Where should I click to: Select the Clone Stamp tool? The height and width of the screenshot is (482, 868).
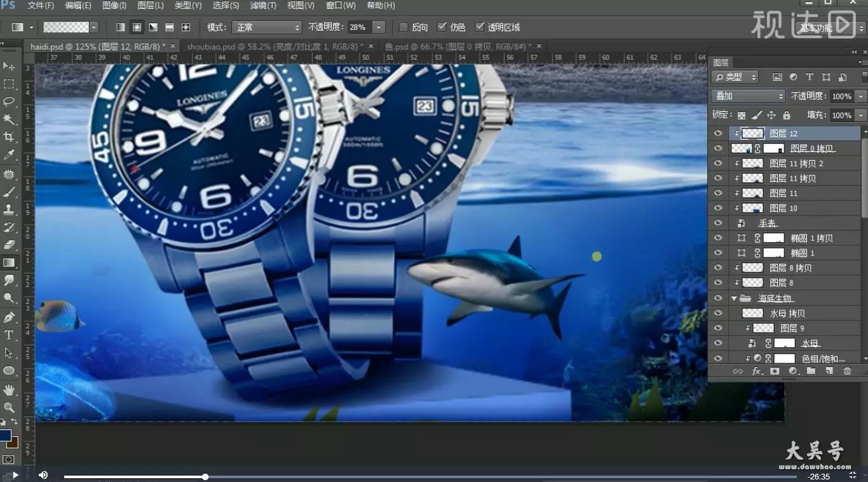(9, 209)
